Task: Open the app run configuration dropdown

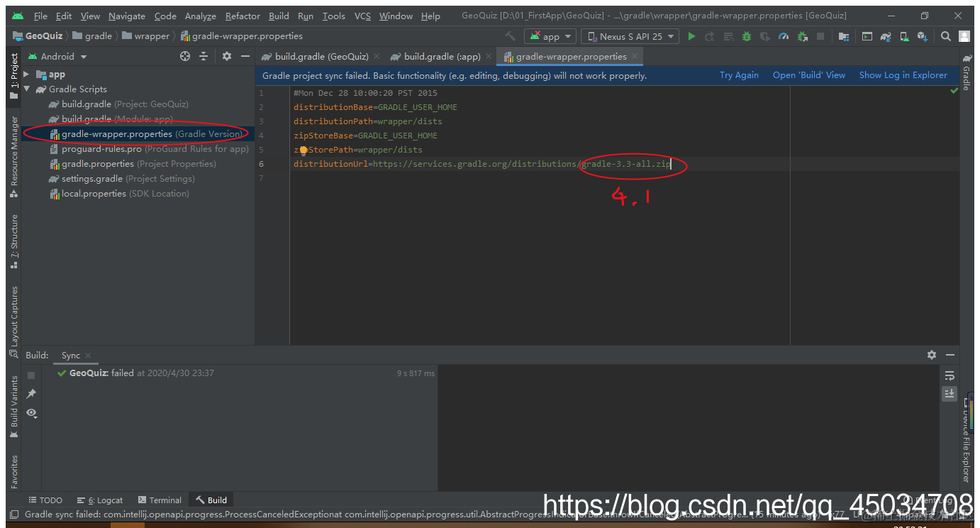Action: 550,36
